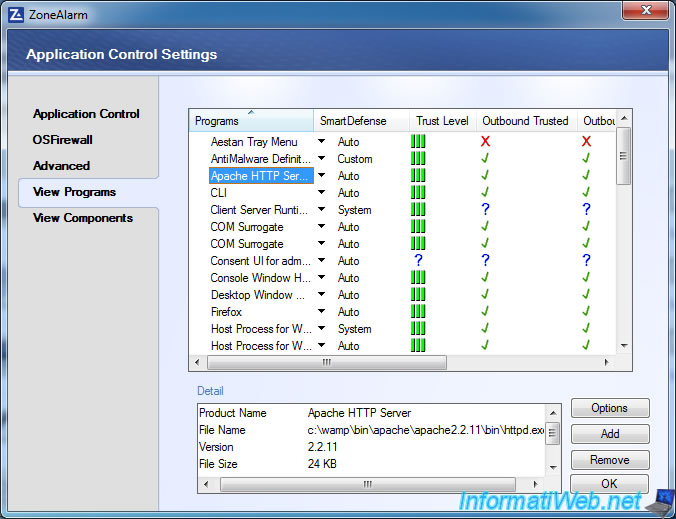Click down arrow of program list vertical scrollbar

pyautogui.click(x=624, y=345)
